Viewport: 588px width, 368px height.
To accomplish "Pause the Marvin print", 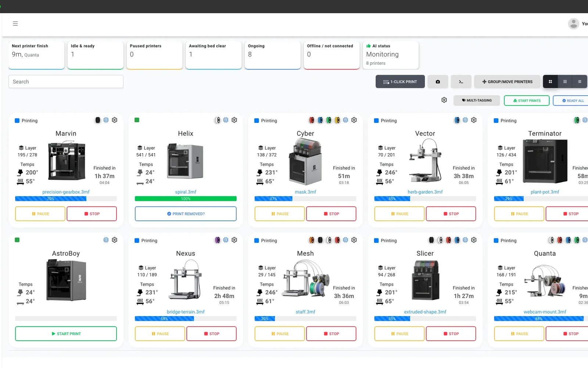I will point(40,214).
